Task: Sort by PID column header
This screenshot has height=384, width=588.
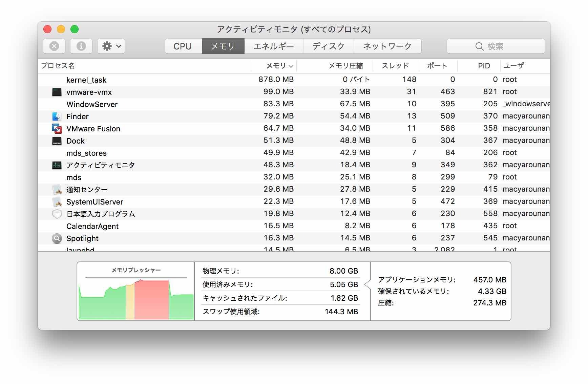Action: pyautogui.click(x=479, y=66)
